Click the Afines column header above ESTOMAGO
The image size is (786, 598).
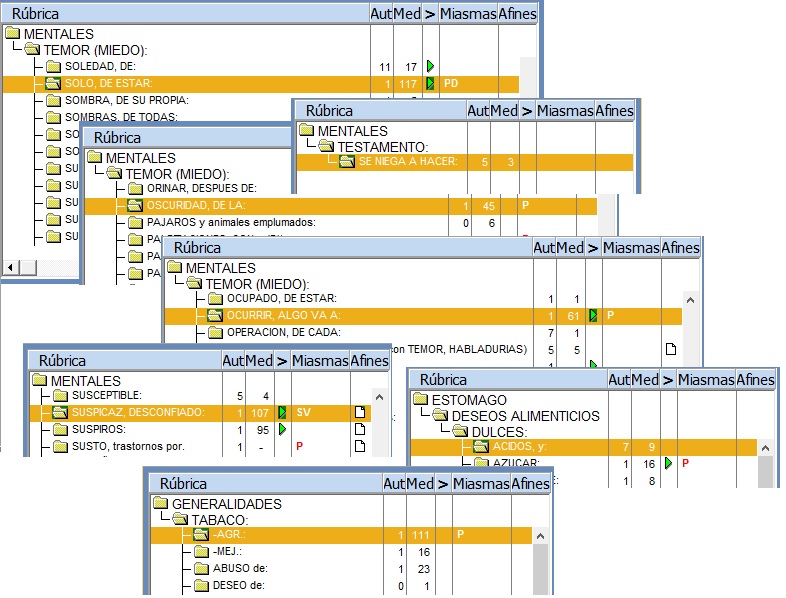point(755,380)
